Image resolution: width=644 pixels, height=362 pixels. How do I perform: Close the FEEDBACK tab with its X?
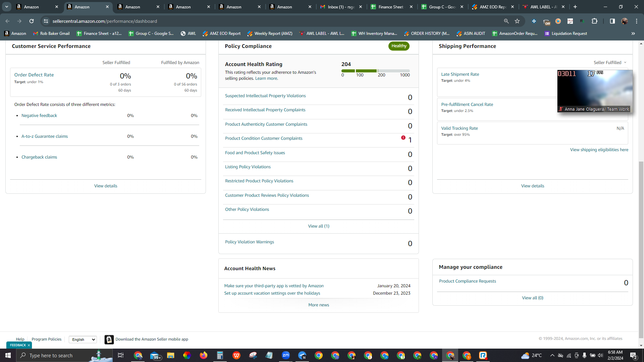coord(29,345)
